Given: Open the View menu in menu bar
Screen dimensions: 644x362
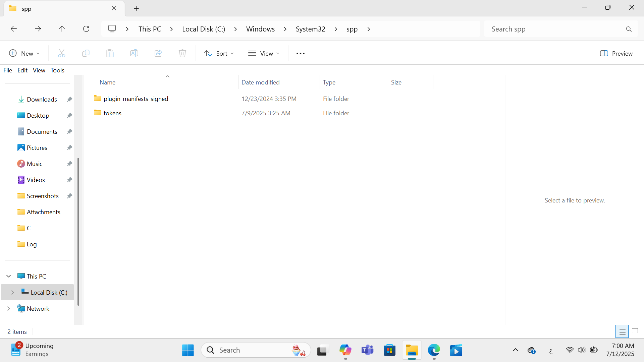Looking at the screenshot, I should pos(39,70).
